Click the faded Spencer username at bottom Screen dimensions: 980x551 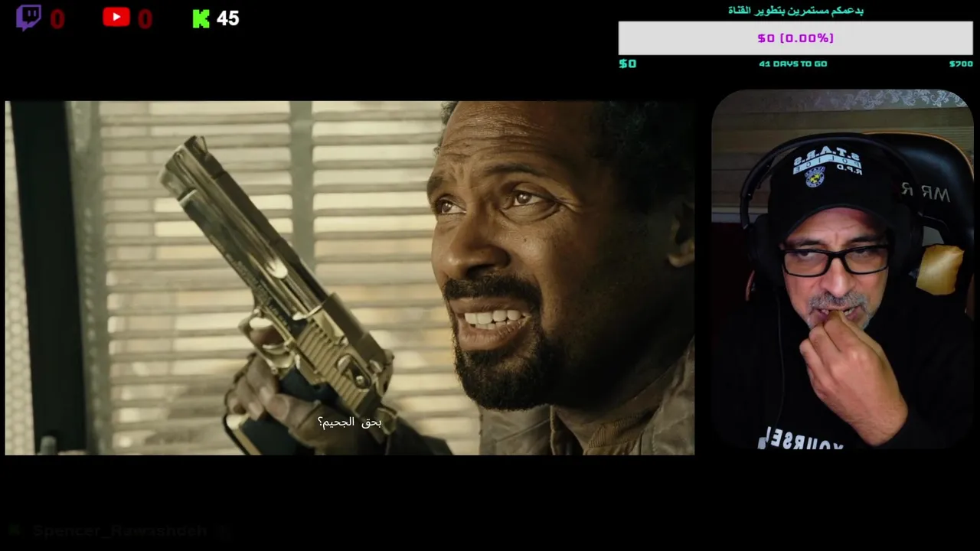[x=120, y=530]
